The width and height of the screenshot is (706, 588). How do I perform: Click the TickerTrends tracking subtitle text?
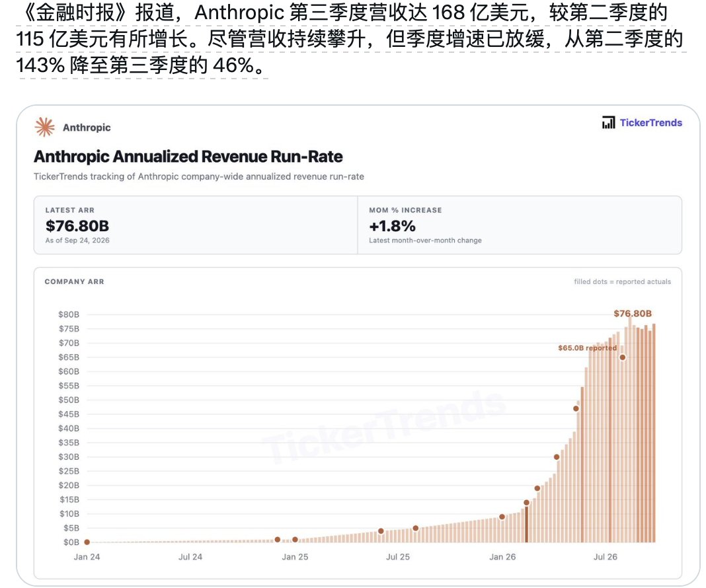point(198,176)
